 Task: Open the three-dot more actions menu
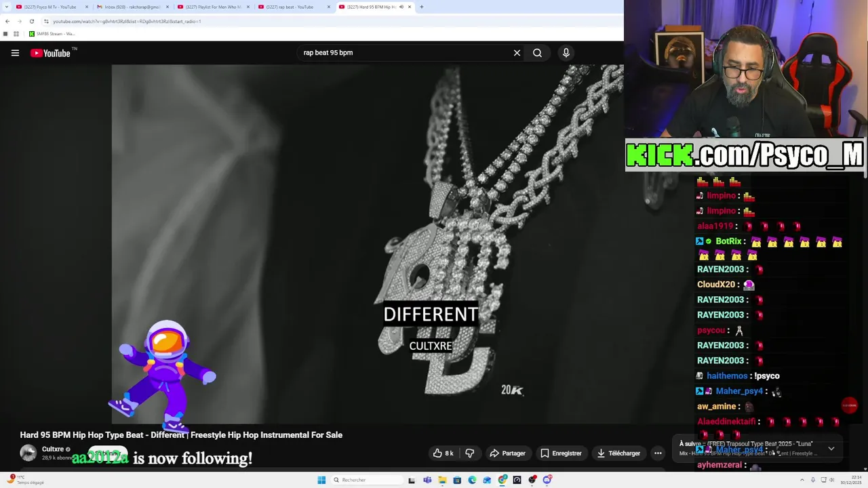[x=658, y=453]
